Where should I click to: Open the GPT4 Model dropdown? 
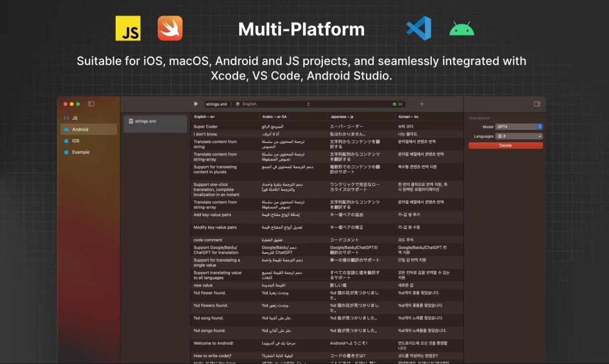coord(519,127)
